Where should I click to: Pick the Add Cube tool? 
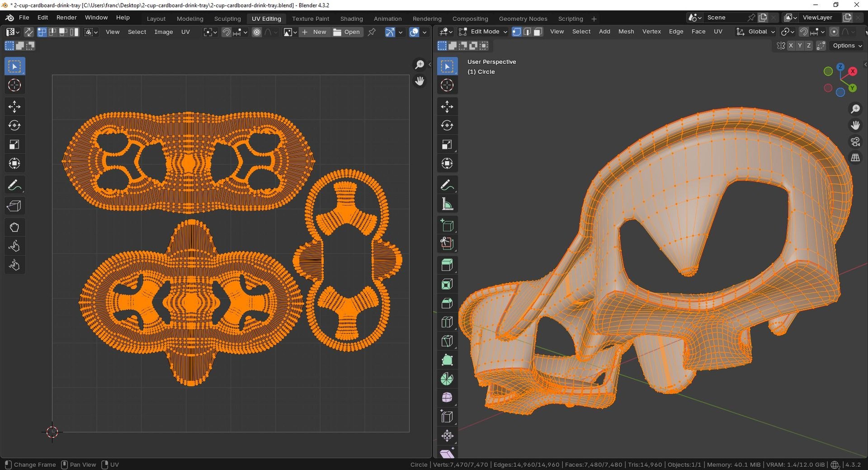point(447,225)
